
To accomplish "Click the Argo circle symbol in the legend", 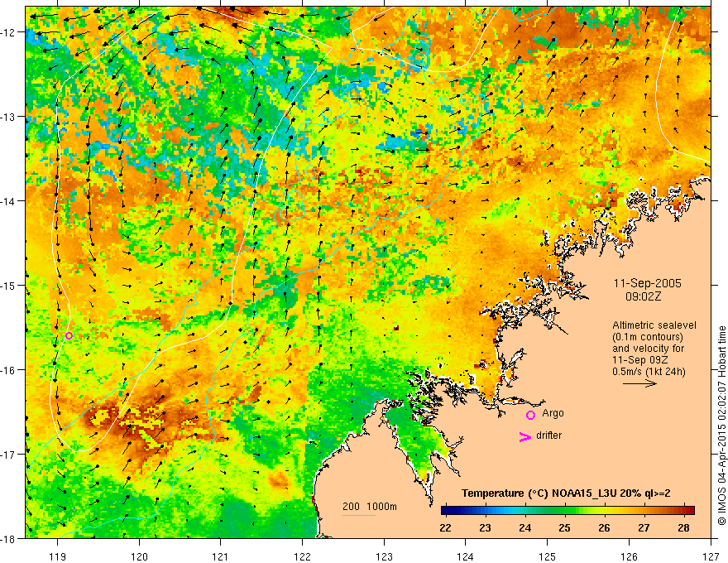I will tap(530, 415).
